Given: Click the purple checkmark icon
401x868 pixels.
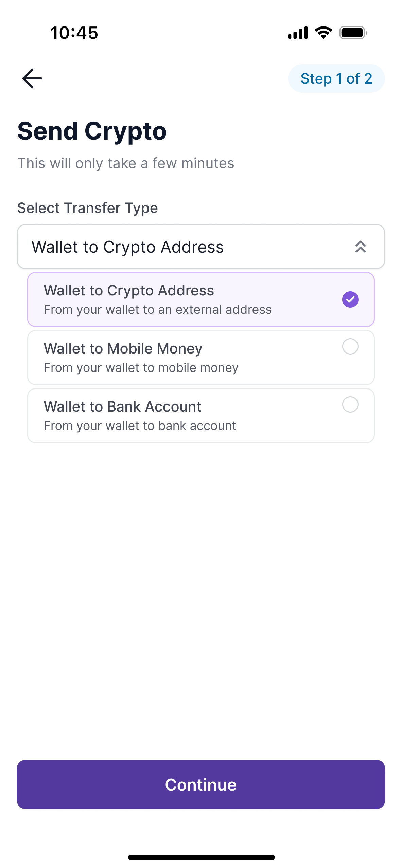Looking at the screenshot, I should tap(350, 300).
